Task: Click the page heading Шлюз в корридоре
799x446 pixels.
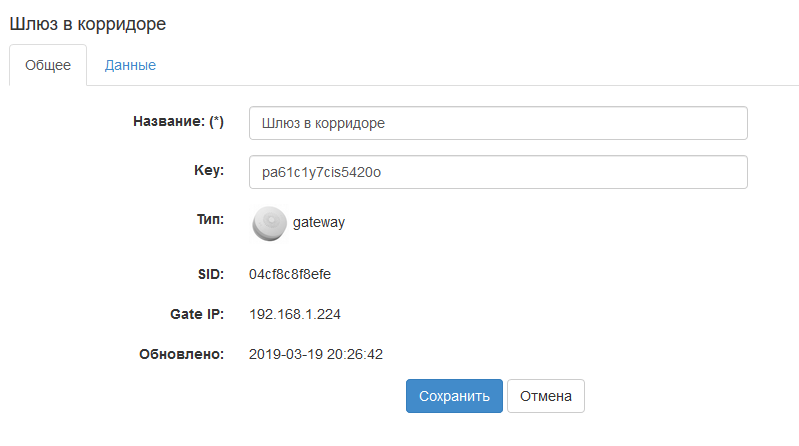Action: click(x=88, y=23)
